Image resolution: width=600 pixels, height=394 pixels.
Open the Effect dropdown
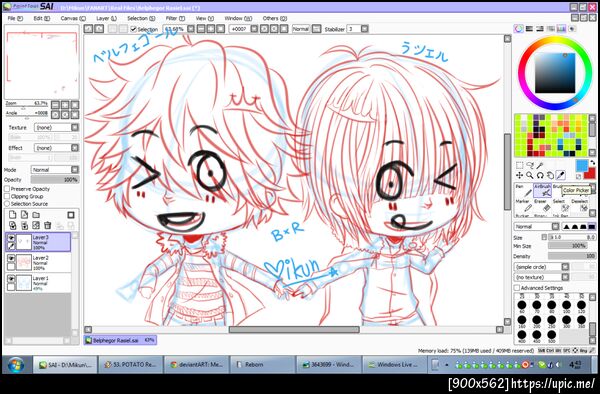click(56, 148)
